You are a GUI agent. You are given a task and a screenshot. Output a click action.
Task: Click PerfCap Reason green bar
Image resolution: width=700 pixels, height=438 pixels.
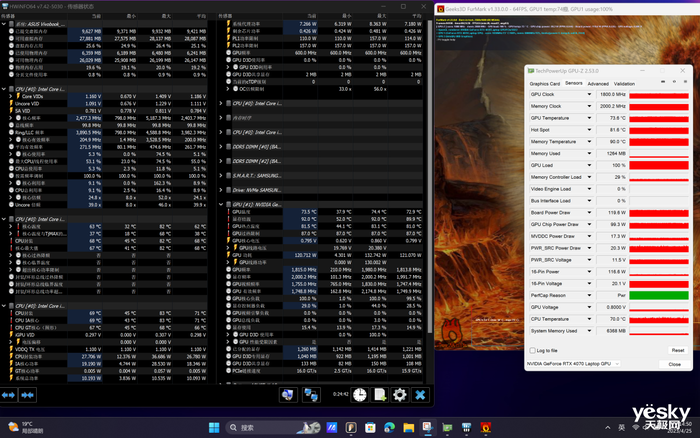click(x=658, y=295)
